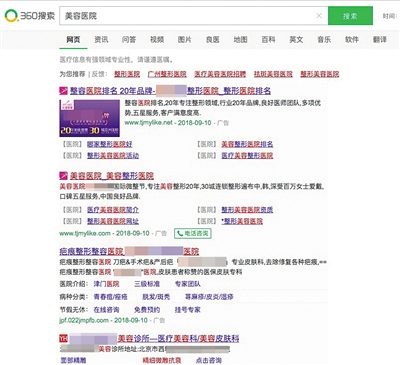Click www.tjmylike.net URL text

coord(149,123)
